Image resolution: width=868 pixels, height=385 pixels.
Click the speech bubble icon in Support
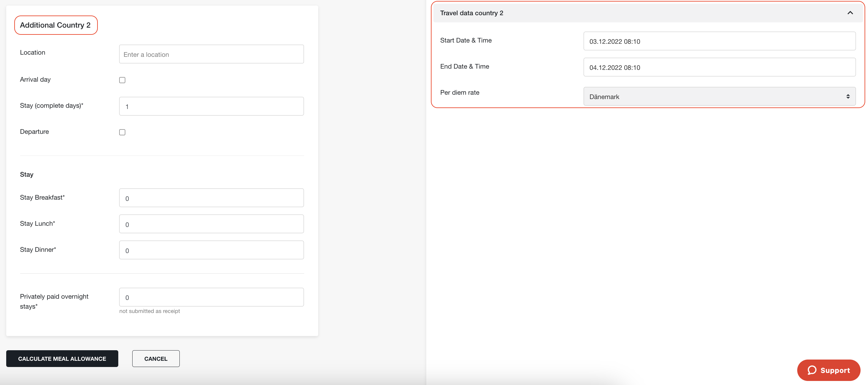pyautogui.click(x=812, y=370)
